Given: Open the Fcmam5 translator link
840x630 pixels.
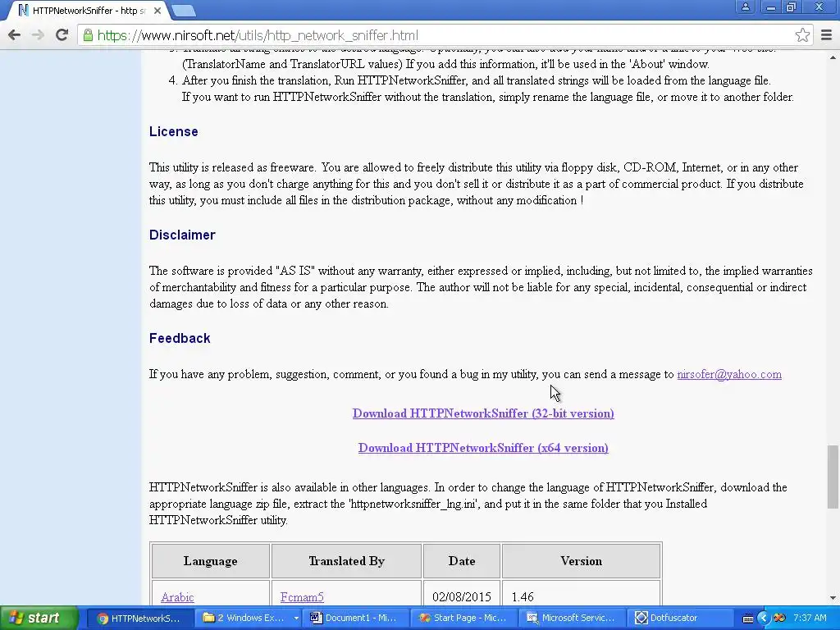Looking at the screenshot, I should [302, 597].
